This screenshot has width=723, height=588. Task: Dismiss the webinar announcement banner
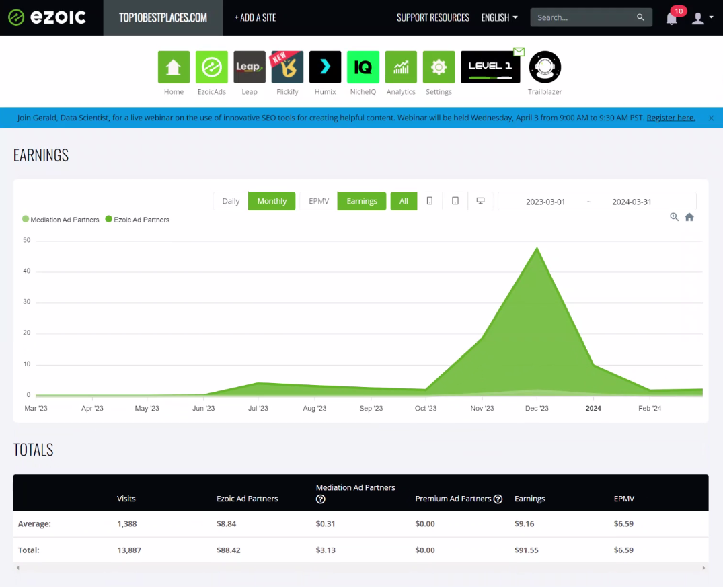coord(712,118)
